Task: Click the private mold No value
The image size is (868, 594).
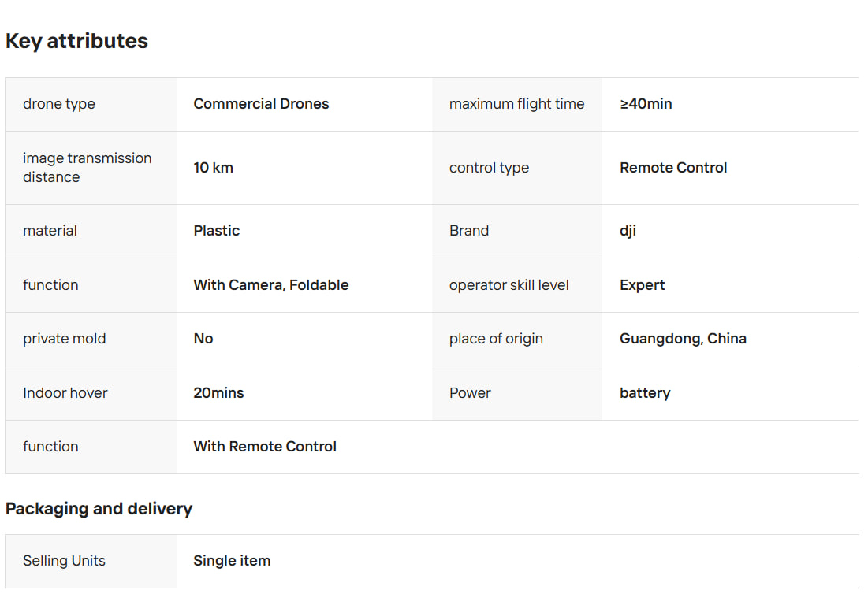Action: click(203, 339)
